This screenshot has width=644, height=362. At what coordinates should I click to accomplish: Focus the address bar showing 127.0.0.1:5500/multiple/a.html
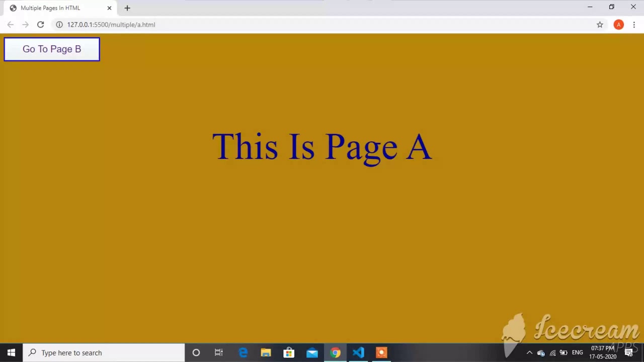click(322, 25)
